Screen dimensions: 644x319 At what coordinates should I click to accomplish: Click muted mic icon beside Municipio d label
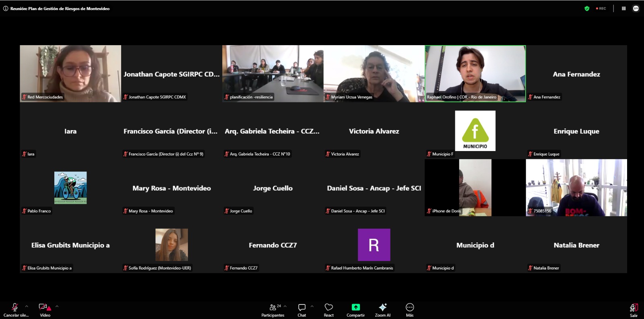point(429,268)
